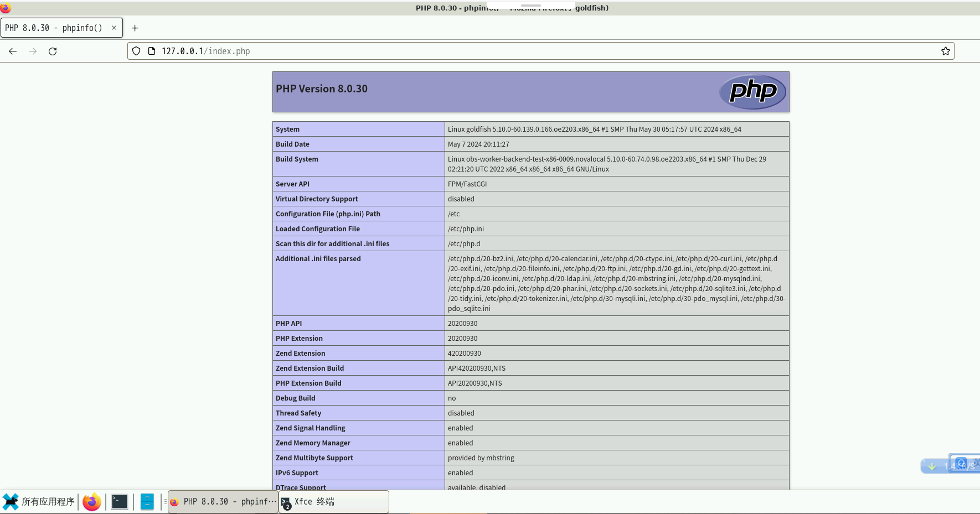The width and height of the screenshot is (980, 514).
Task: Reload the current page
Action: click(53, 51)
